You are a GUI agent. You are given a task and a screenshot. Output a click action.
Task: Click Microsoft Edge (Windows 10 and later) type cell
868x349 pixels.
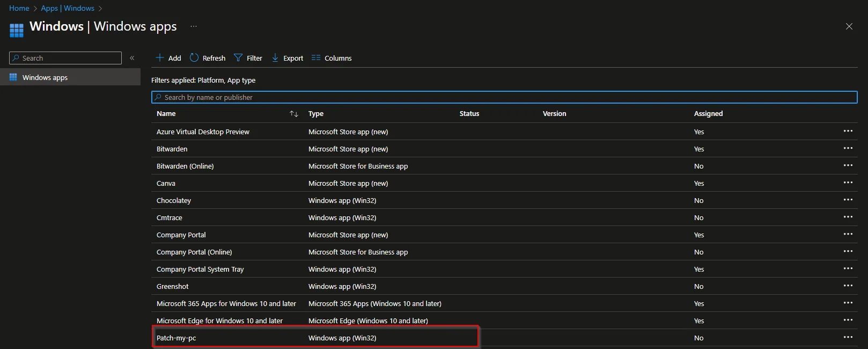(368, 321)
